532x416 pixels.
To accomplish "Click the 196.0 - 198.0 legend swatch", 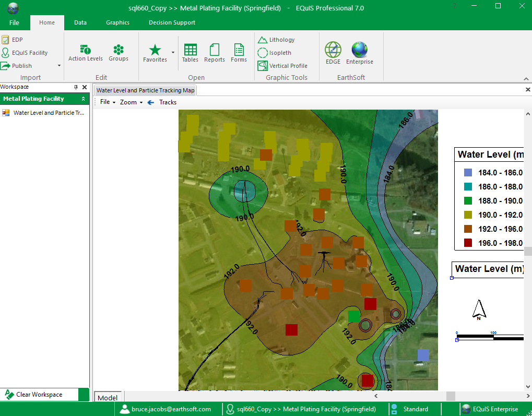I will click(x=468, y=243).
